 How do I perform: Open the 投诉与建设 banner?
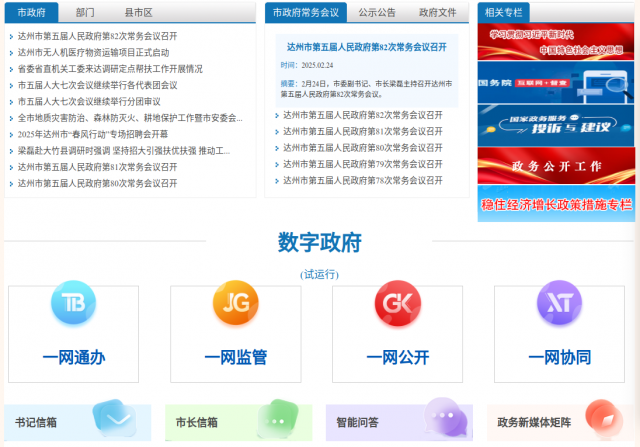click(x=556, y=127)
